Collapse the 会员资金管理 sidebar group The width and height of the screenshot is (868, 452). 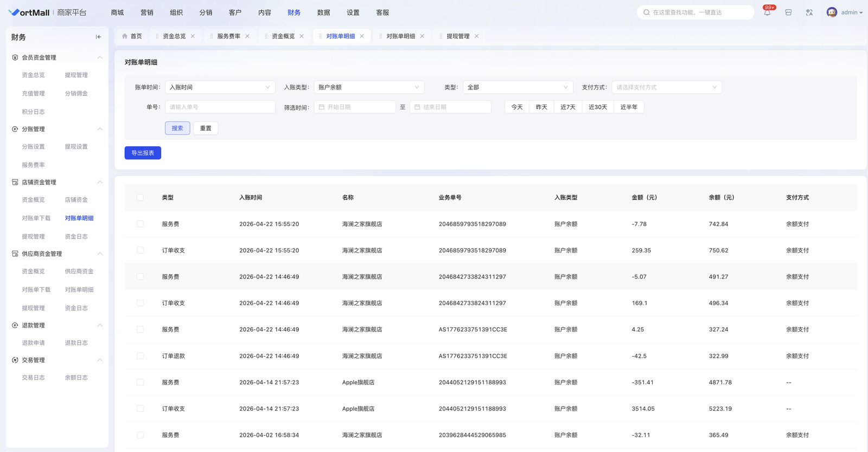click(100, 57)
